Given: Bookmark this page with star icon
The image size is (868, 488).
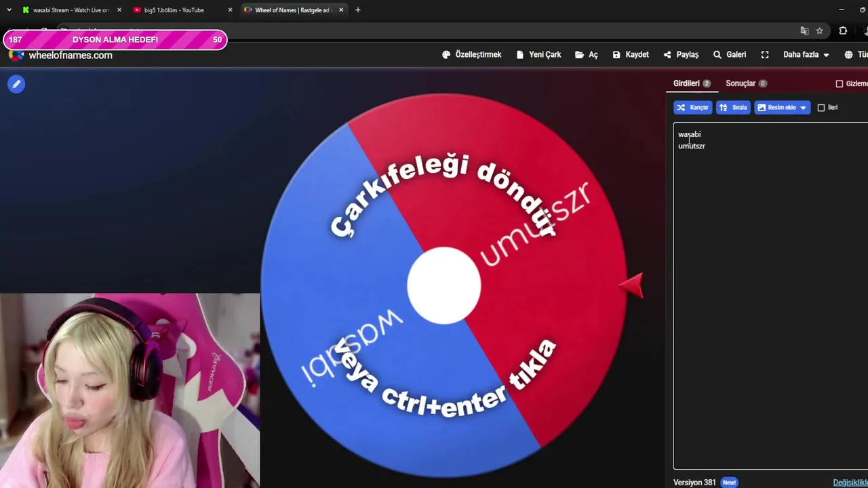Looking at the screenshot, I should tap(819, 31).
